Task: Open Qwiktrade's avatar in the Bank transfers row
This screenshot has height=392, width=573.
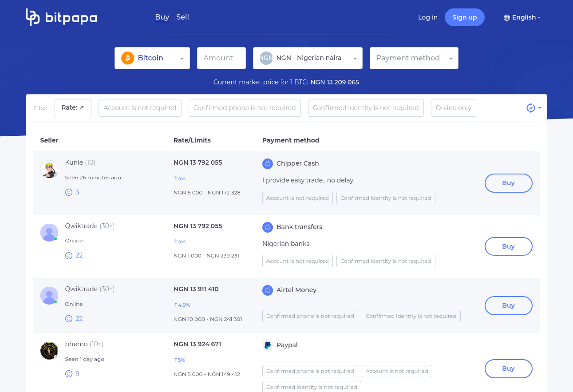Action: [x=49, y=233]
